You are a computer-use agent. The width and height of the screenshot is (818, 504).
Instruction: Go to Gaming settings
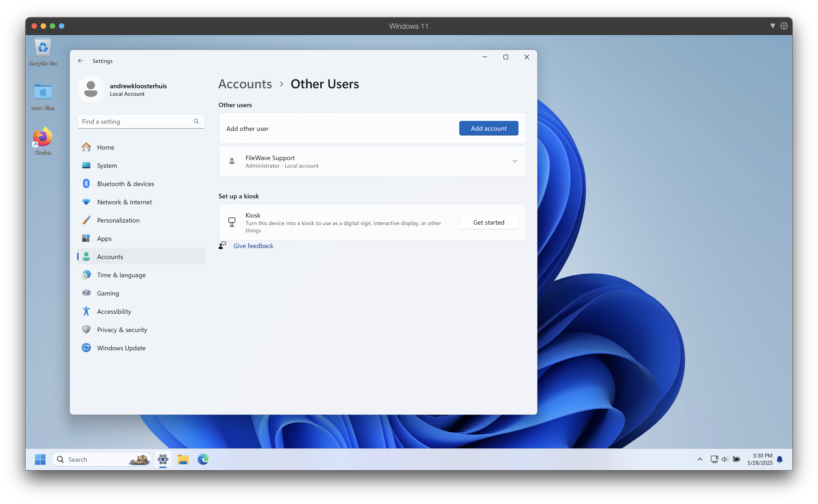click(x=141, y=293)
